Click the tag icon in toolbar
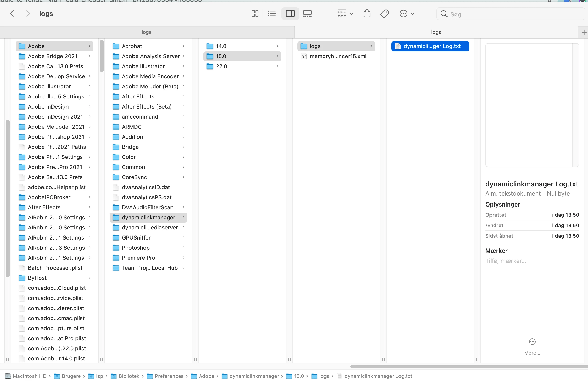Viewport: 588px width, 382px height. pyautogui.click(x=385, y=14)
